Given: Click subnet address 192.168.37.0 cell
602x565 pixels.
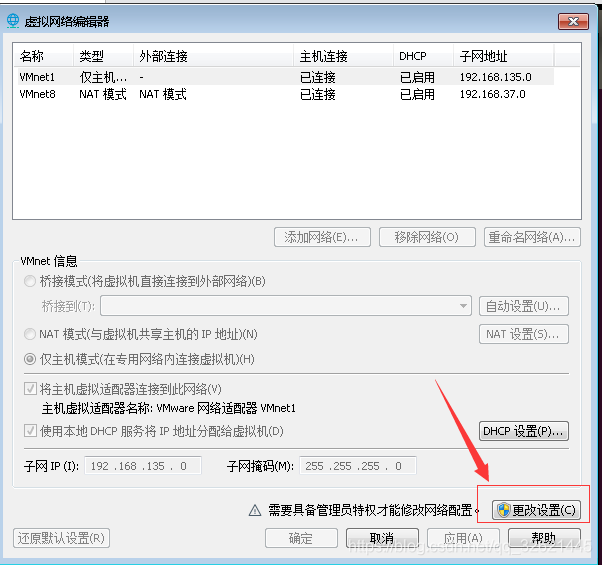Looking at the screenshot, I should [493, 94].
